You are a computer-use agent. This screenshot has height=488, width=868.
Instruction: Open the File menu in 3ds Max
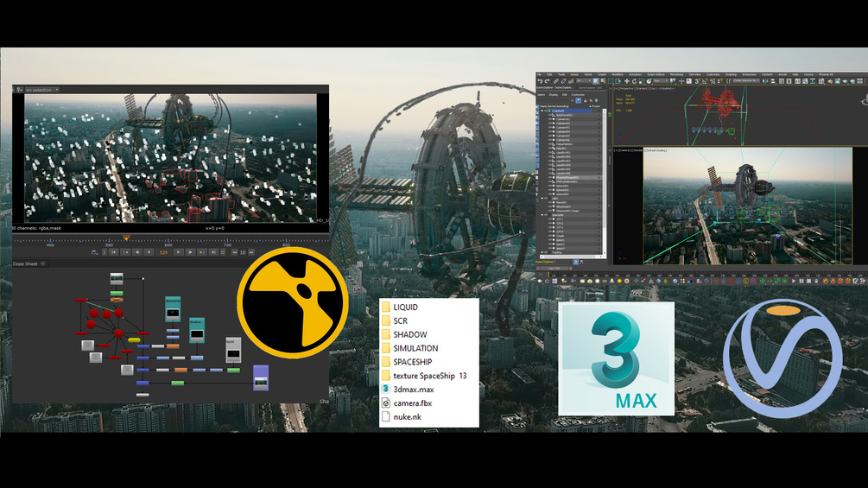pos(539,74)
